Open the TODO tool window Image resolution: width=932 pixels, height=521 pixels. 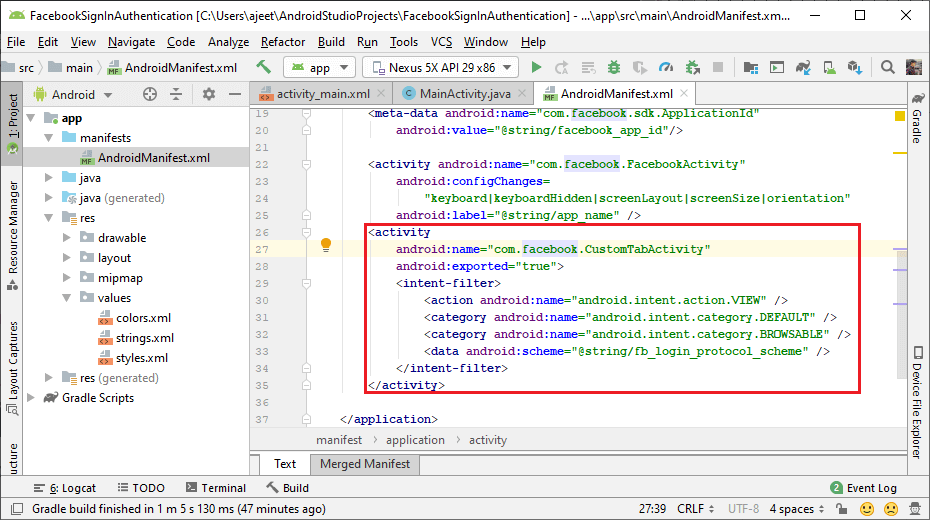coord(141,488)
